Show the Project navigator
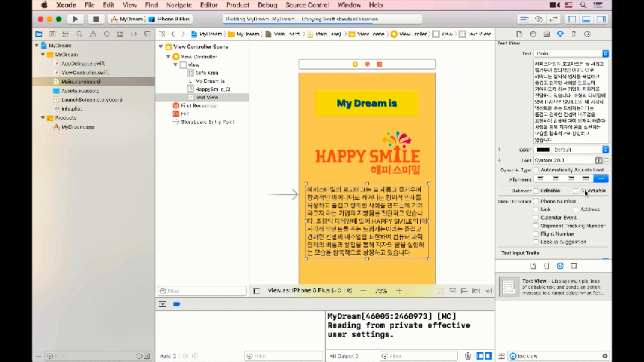The height and width of the screenshot is (362, 644). pyautogui.click(x=38, y=34)
